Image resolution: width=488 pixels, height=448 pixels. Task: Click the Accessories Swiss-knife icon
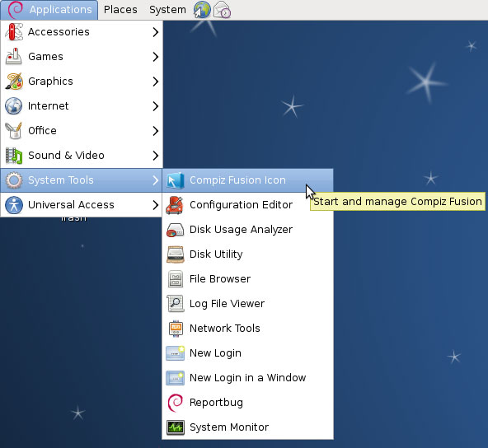click(x=14, y=32)
